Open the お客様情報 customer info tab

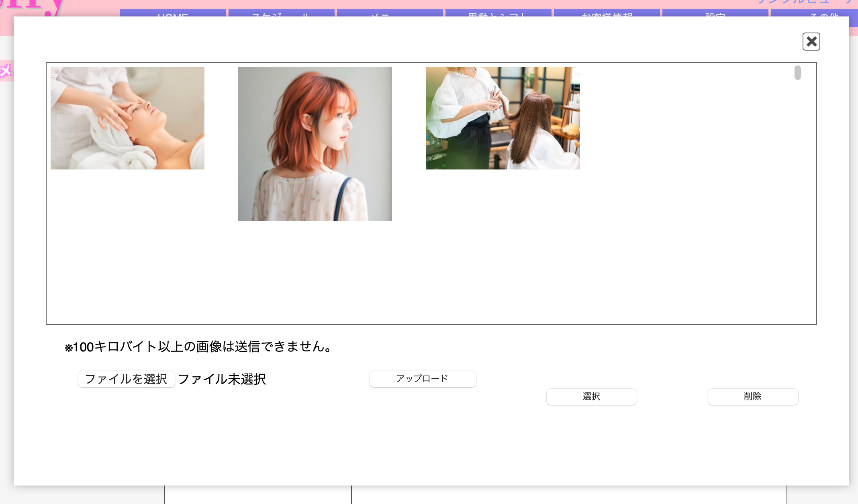tap(607, 16)
